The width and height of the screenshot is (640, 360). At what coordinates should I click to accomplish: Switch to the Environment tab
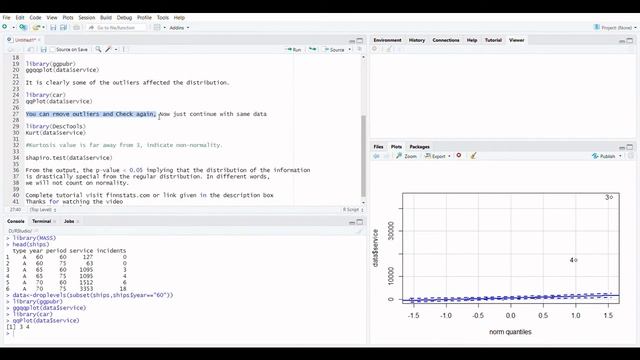387,40
